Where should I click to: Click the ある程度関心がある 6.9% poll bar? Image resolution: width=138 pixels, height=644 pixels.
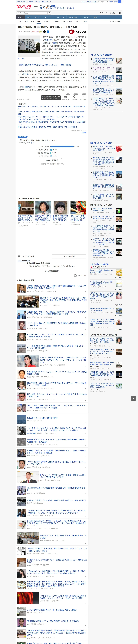point(51,150)
